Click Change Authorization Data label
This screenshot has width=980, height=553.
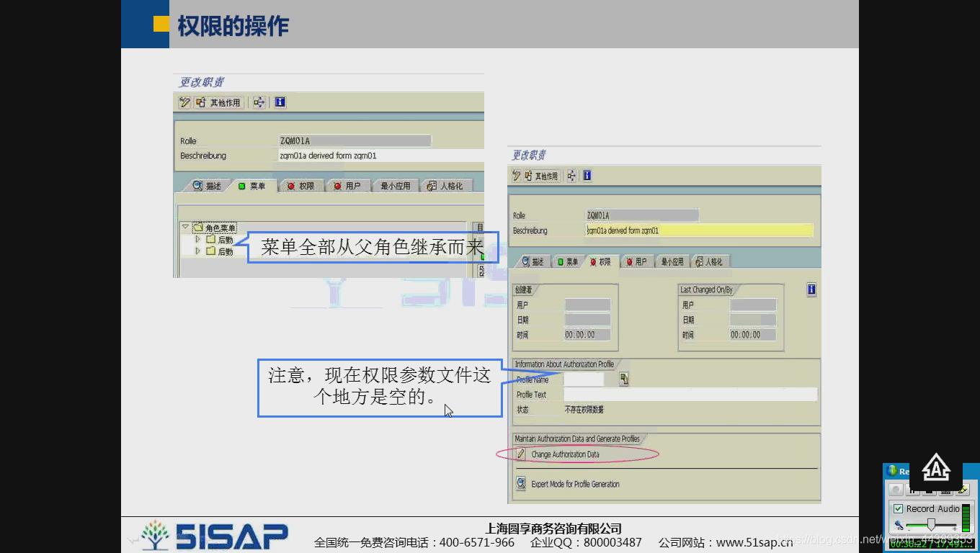[x=565, y=454]
